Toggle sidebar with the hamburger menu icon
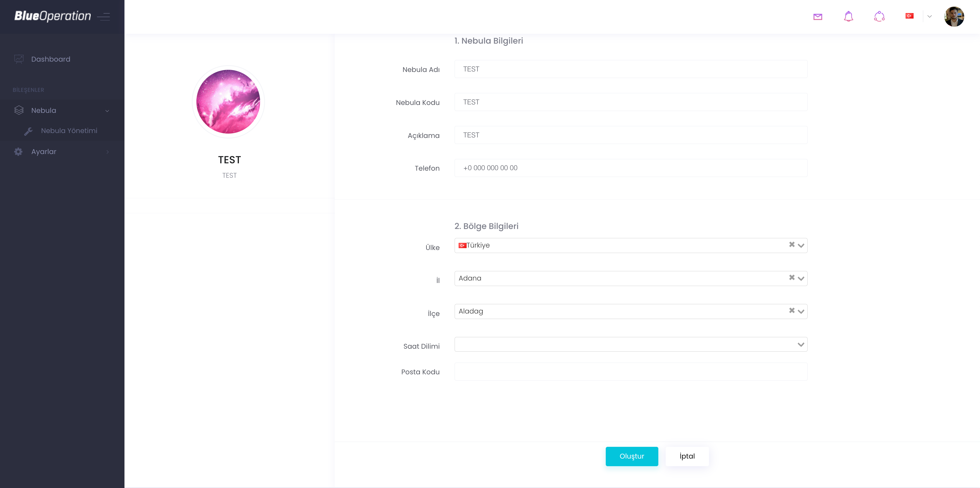 pyautogui.click(x=104, y=16)
